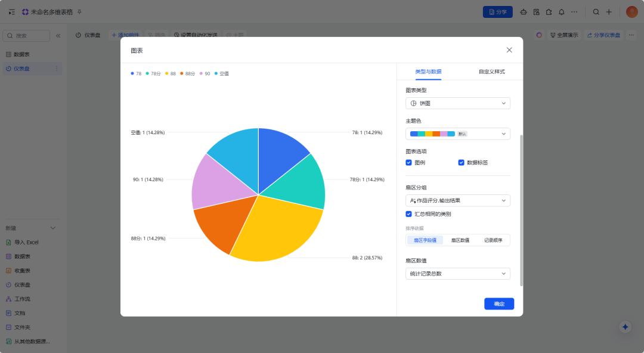Toggle the 汇总相同的类别 checkbox
This screenshot has width=644, height=353.
409,213
